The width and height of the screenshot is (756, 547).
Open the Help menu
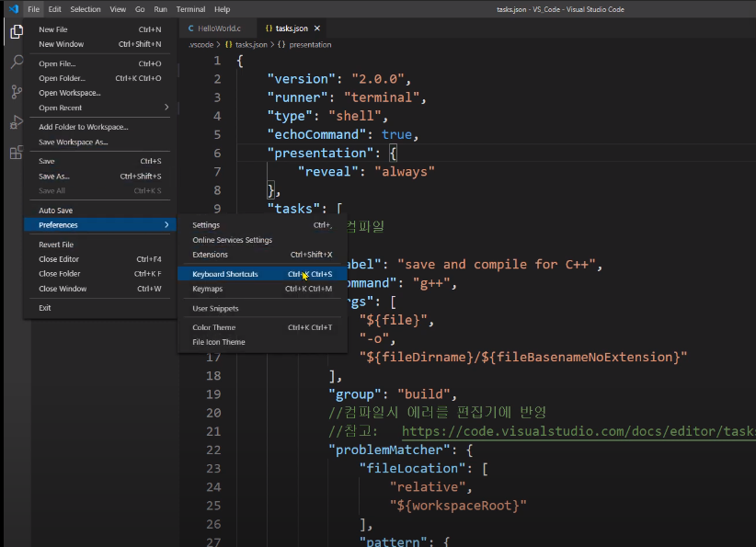click(x=222, y=9)
